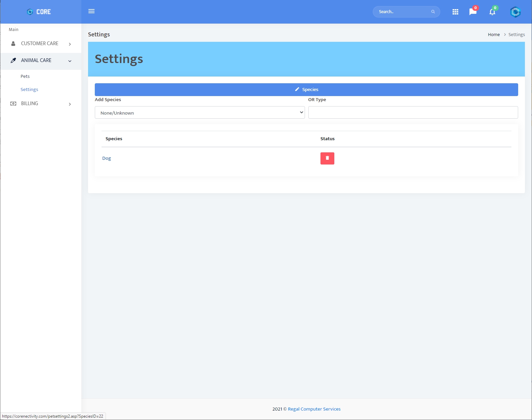Click the blue Species button bar

(306, 90)
